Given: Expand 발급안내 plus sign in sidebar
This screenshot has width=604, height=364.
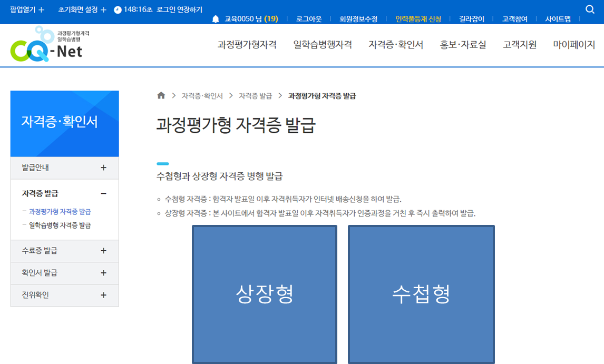Looking at the screenshot, I should pyautogui.click(x=103, y=168).
